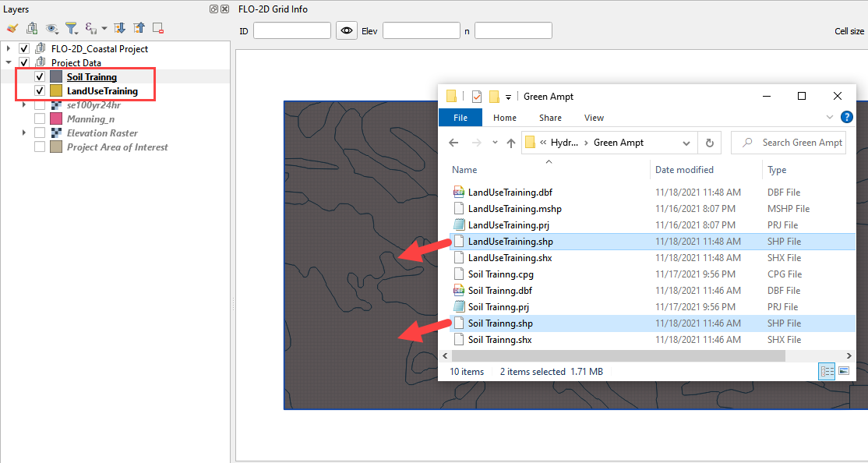Click the Expand All layers icon
This screenshot has width=868, height=463.
click(120, 29)
